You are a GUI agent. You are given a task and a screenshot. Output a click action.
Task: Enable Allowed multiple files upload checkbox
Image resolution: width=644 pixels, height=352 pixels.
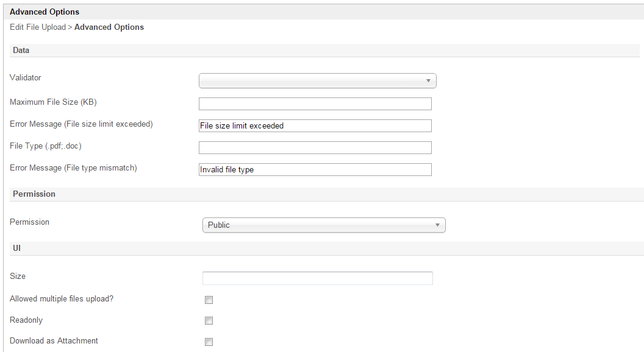click(209, 300)
